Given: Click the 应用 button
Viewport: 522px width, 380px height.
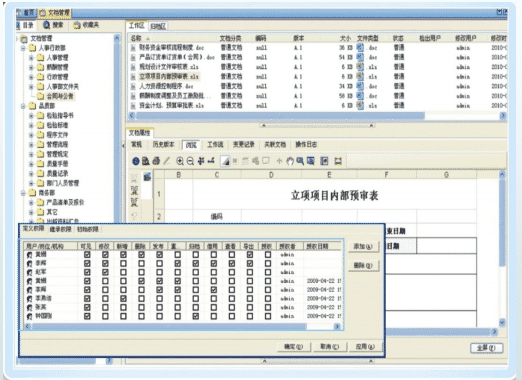Looking at the screenshot, I should click(365, 347).
